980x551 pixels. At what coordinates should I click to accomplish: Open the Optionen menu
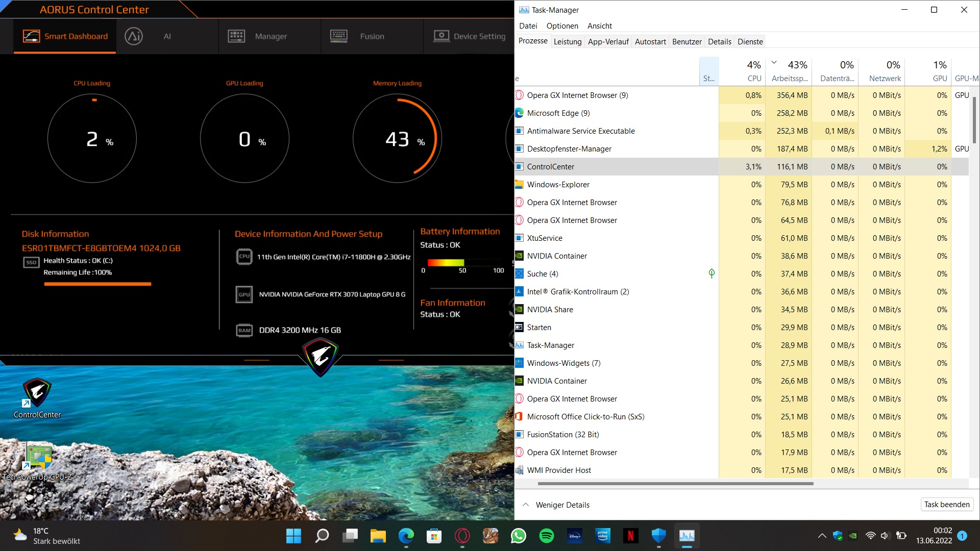click(562, 26)
